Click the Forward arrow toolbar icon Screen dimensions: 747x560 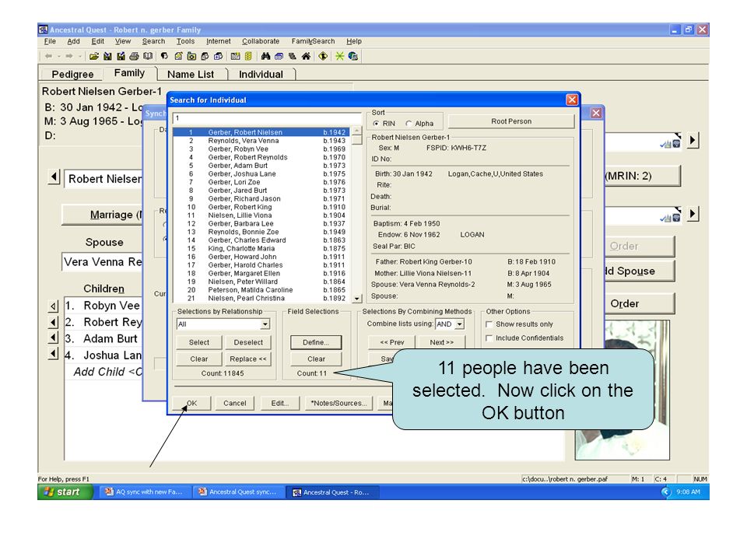tap(69, 56)
